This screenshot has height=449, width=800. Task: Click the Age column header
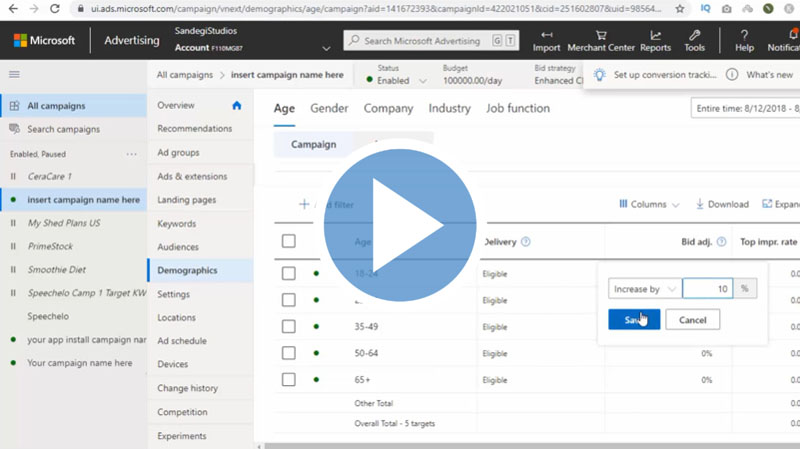(x=363, y=241)
